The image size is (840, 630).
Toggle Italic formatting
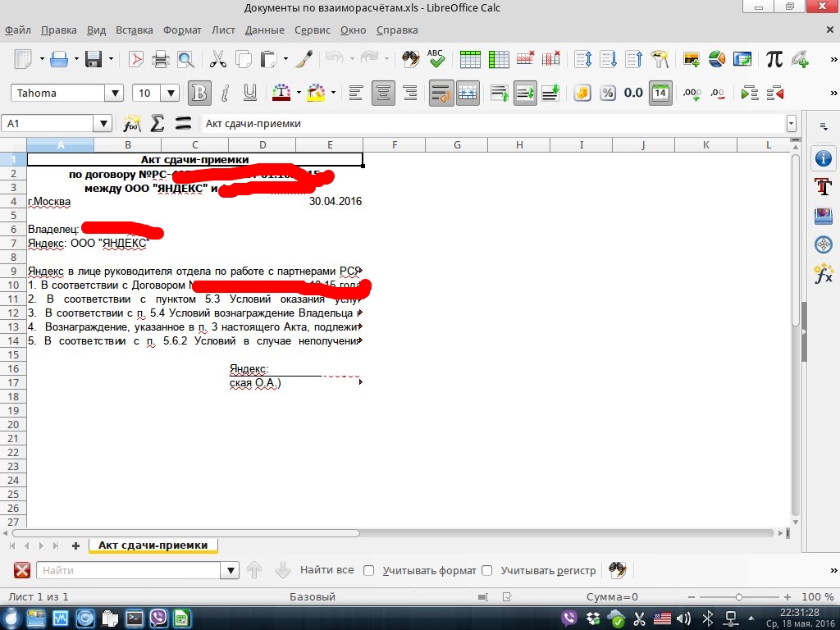coord(225,94)
